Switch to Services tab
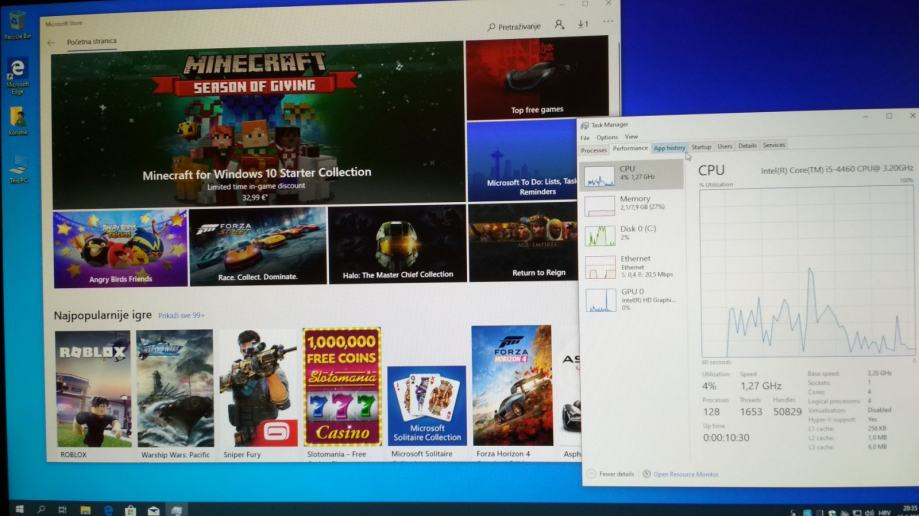This screenshot has width=919, height=516. coord(774,145)
